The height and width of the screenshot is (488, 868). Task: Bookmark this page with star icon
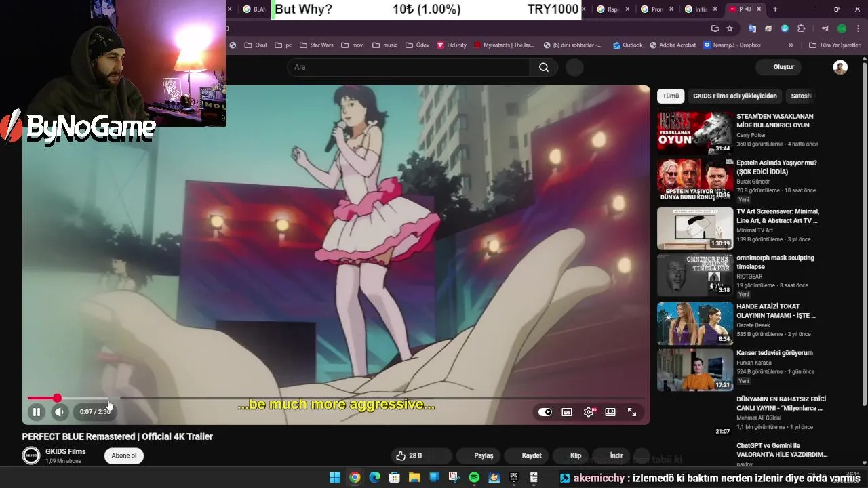click(x=730, y=28)
